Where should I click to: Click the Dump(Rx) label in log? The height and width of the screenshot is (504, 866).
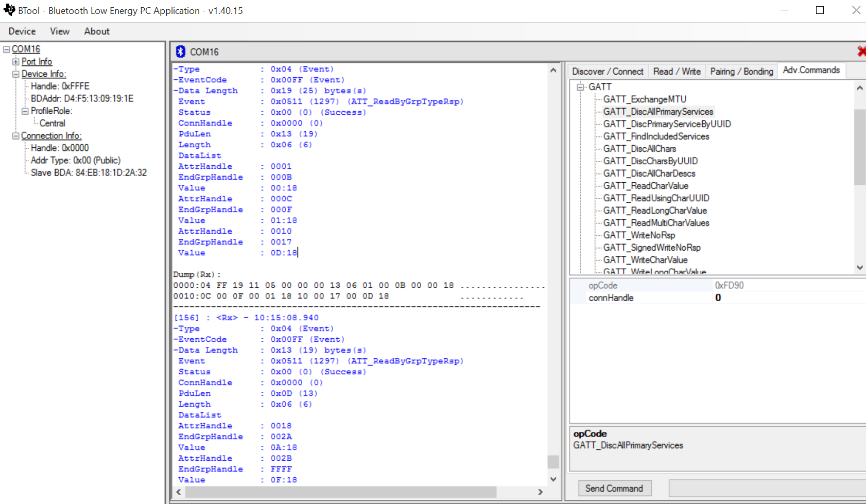click(197, 274)
